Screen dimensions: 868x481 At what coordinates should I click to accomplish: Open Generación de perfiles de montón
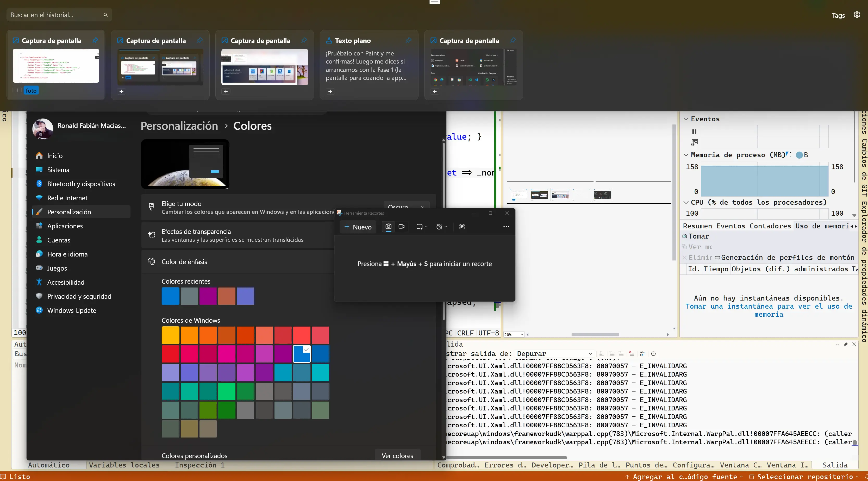point(784,258)
